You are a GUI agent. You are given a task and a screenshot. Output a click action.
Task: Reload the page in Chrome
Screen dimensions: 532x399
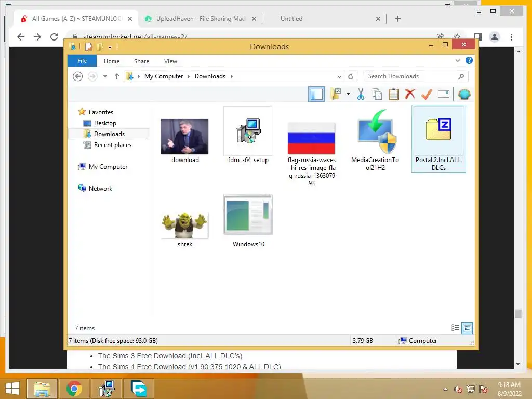pos(54,37)
